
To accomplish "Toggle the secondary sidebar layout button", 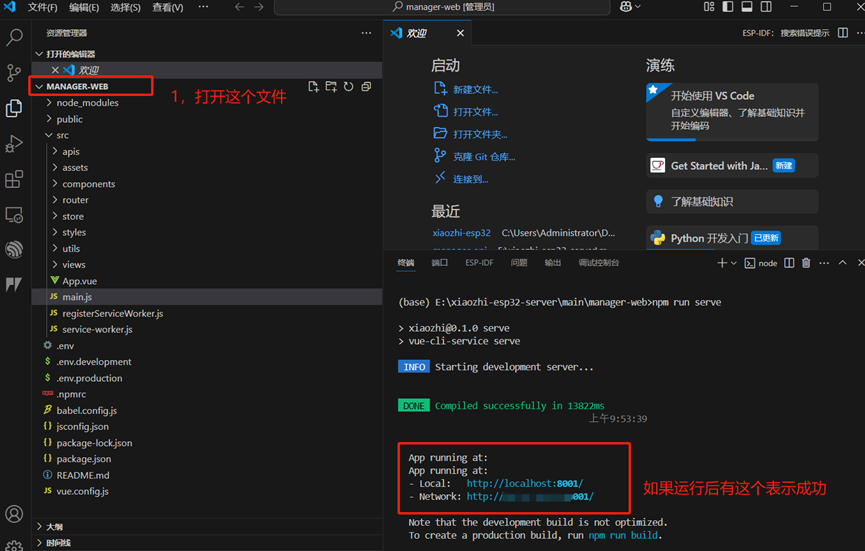I will coord(766,7).
